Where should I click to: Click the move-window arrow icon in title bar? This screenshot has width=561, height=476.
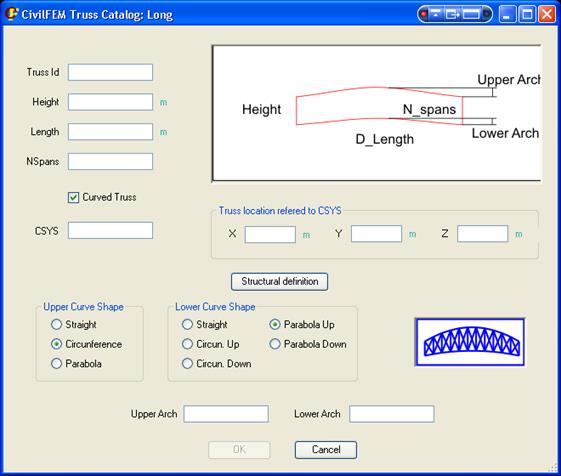[453, 14]
